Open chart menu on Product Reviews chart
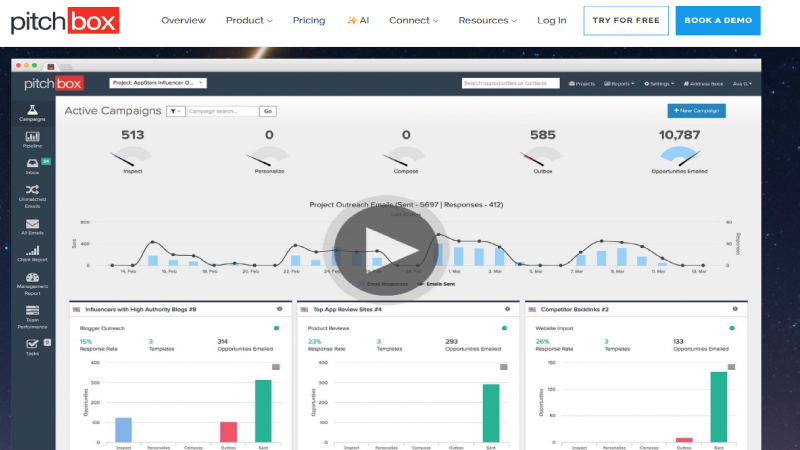Screen dimensions: 800x450 click(x=504, y=367)
